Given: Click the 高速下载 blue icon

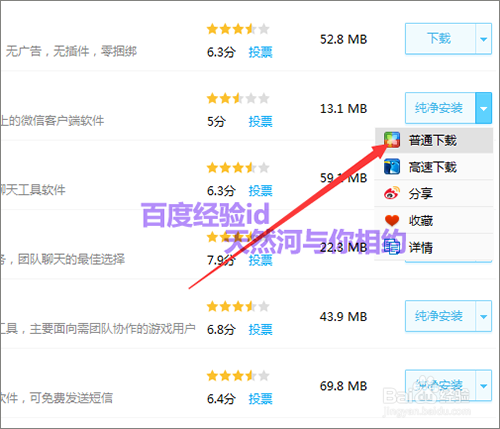Looking at the screenshot, I should [x=392, y=167].
